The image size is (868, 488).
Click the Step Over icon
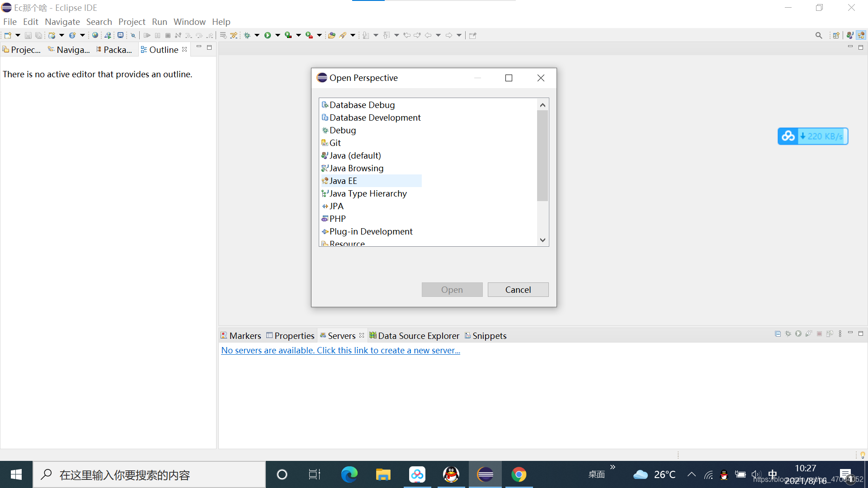pyautogui.click(x=199, y=35)
